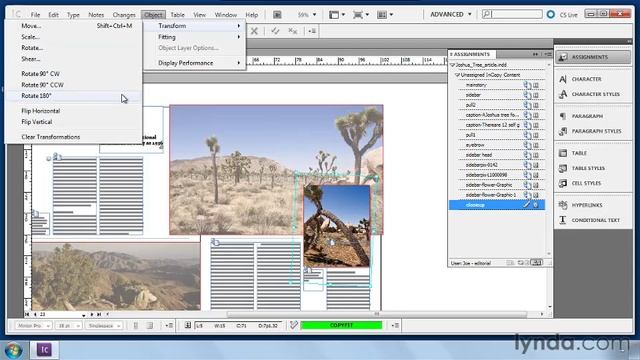Select the sidebar story row
The height and width of the screenshot is (360, 640).
click(497, 95)
